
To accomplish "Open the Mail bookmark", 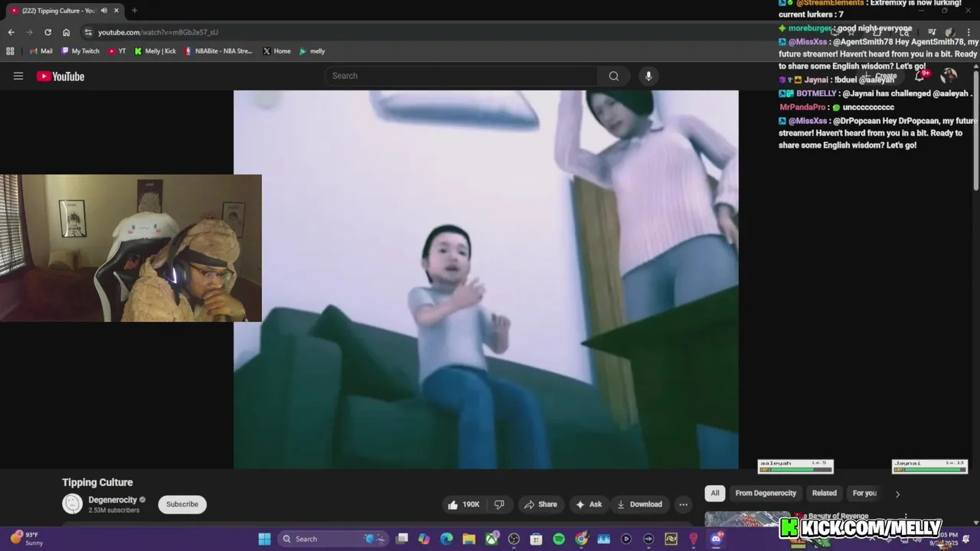I will [41, 51].
